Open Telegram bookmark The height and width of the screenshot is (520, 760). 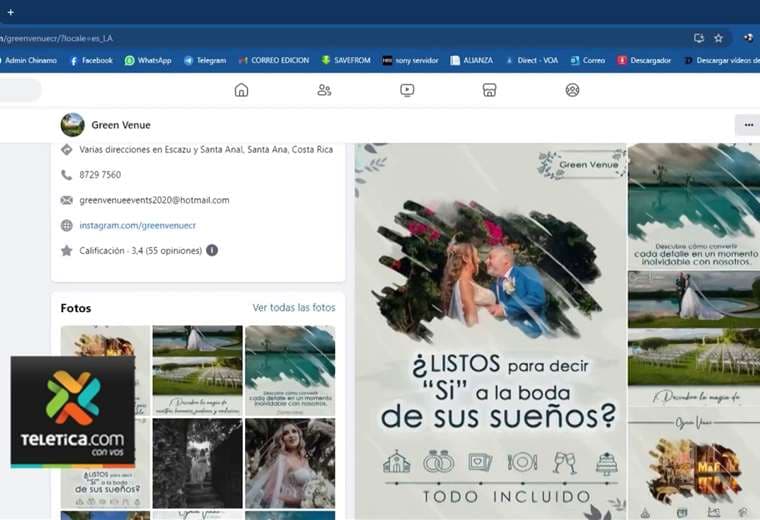[x=204, y=60]
